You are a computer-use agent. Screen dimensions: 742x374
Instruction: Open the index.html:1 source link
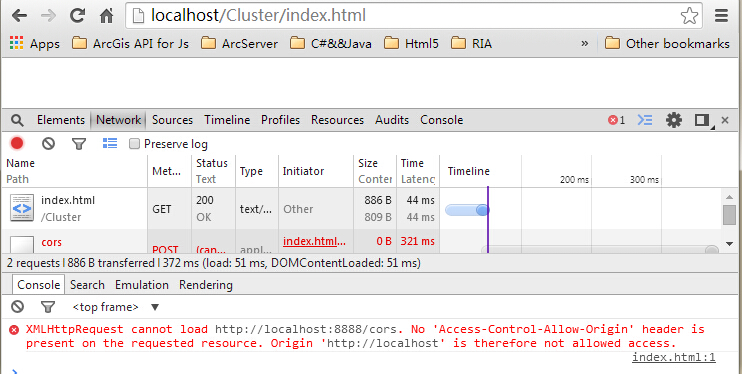674,357
